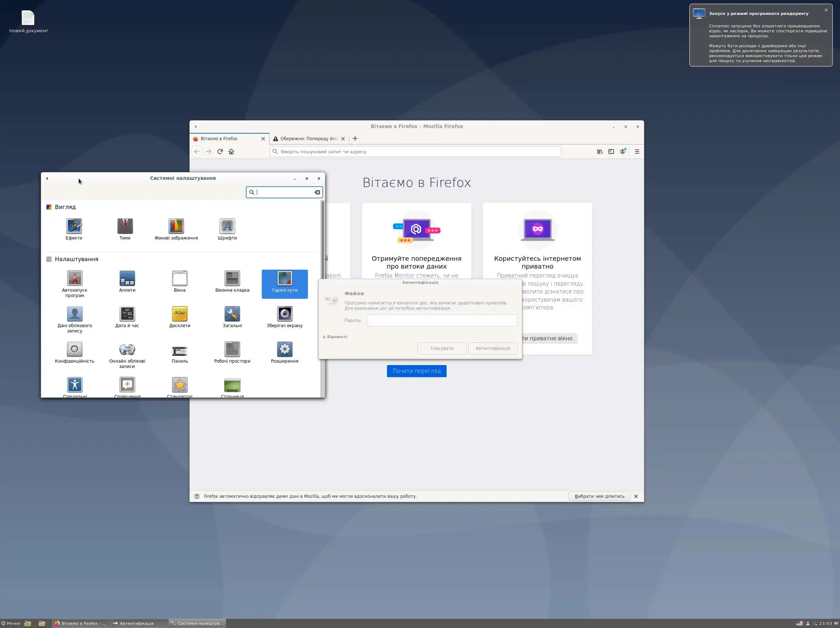Reload the current Firefox page
This screenshot has height=628, width=840.
pyautogui.click(x=220, y=152)
